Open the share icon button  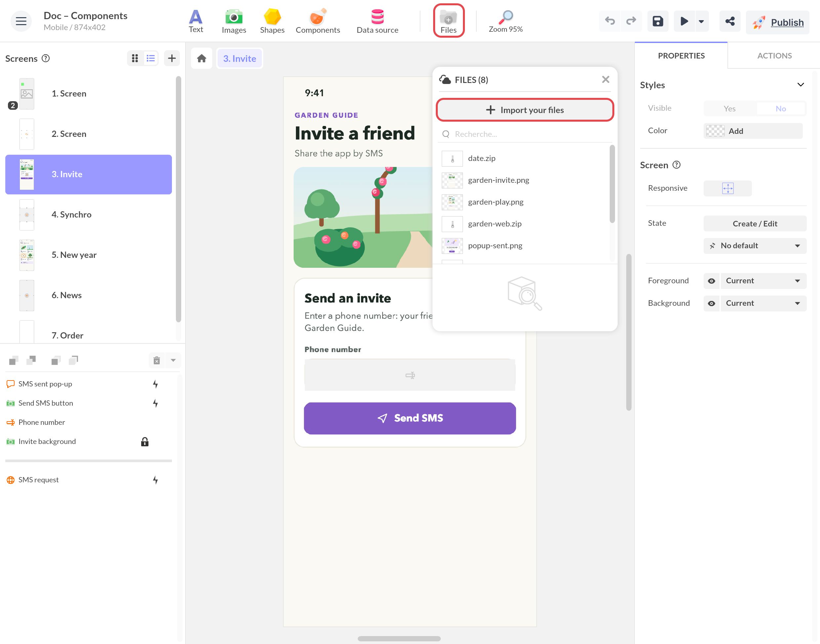[730, 21]
